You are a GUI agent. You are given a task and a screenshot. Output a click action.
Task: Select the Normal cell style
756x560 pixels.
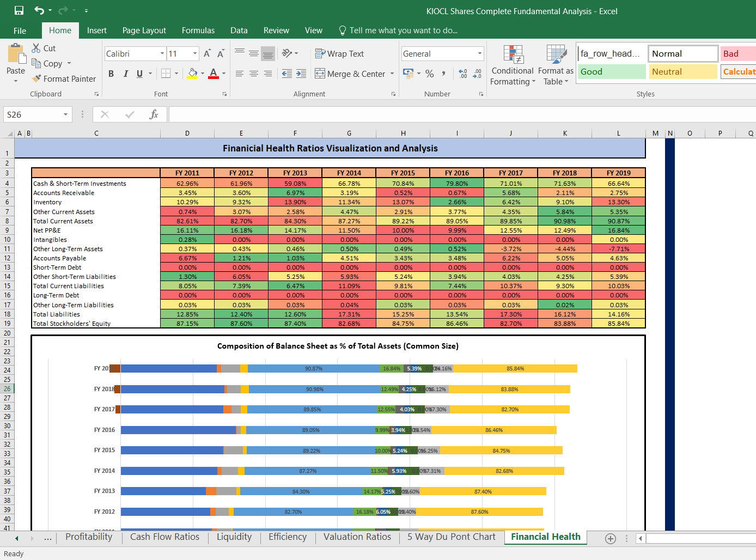[683, 53]
